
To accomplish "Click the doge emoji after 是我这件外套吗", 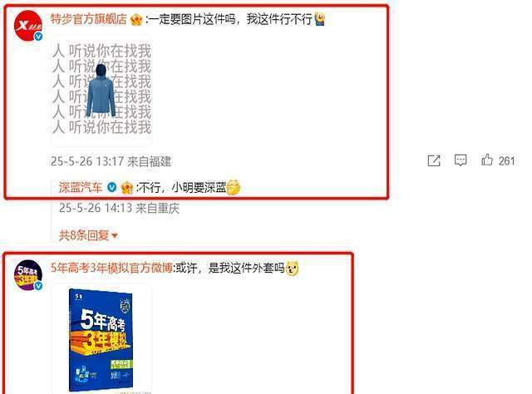I will click(x=293, y=268).
